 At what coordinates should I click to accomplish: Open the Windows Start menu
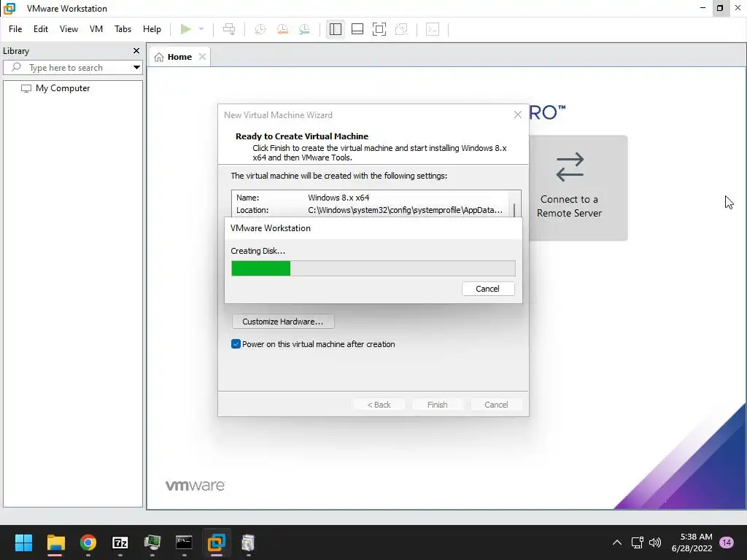point(23,542)
